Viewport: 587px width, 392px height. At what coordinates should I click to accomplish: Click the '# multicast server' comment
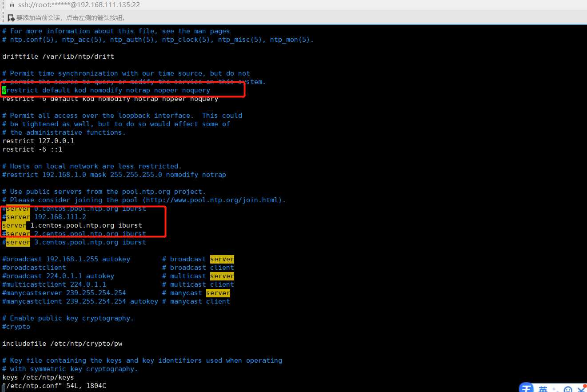click(x=198, y=276)
